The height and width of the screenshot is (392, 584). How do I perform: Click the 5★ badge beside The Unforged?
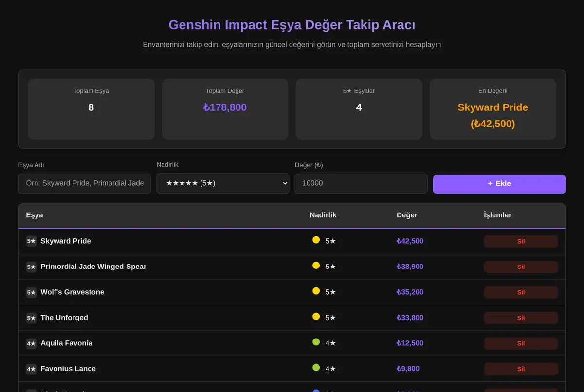pos(32,318)
